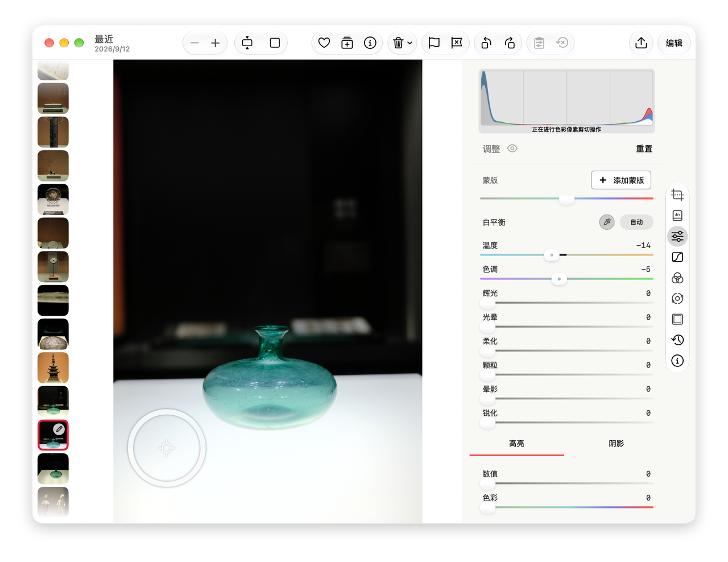Select the white balance eyedropper
The height and width of the screenshot is (562, 728).
607,222
